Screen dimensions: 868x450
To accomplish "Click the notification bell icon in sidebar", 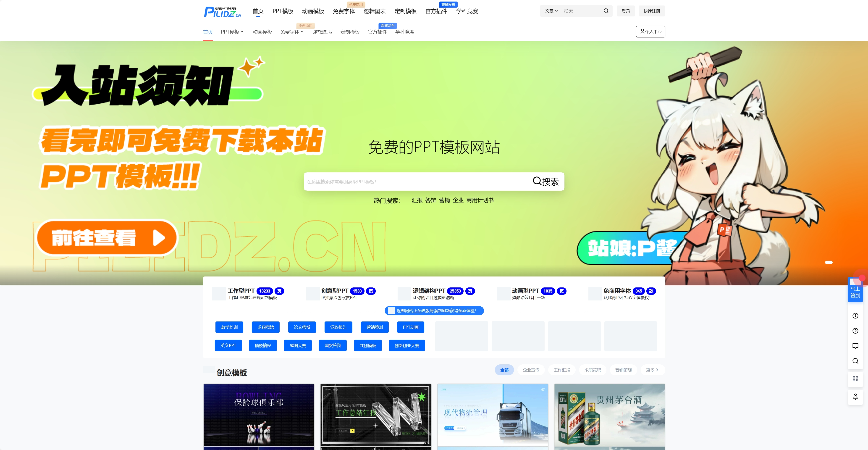I will click(x=855, y=397).
